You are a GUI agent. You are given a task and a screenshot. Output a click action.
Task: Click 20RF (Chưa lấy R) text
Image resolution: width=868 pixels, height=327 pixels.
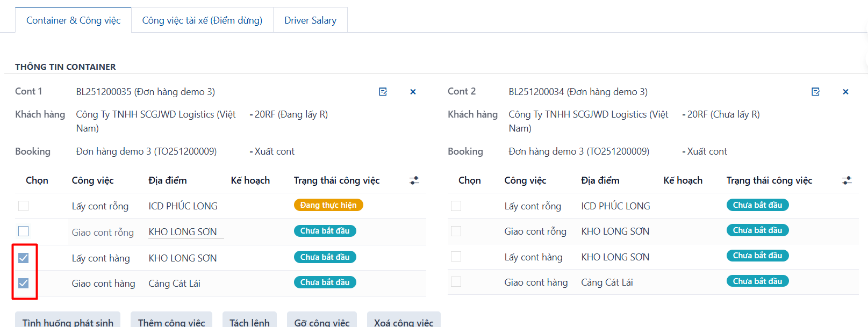pos(724,114)
